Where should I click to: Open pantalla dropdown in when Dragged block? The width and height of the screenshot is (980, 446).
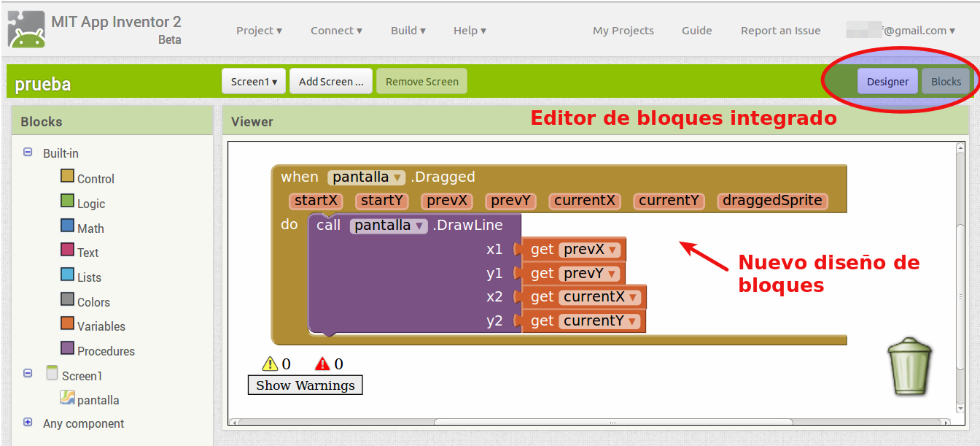[x=366, y=177]
